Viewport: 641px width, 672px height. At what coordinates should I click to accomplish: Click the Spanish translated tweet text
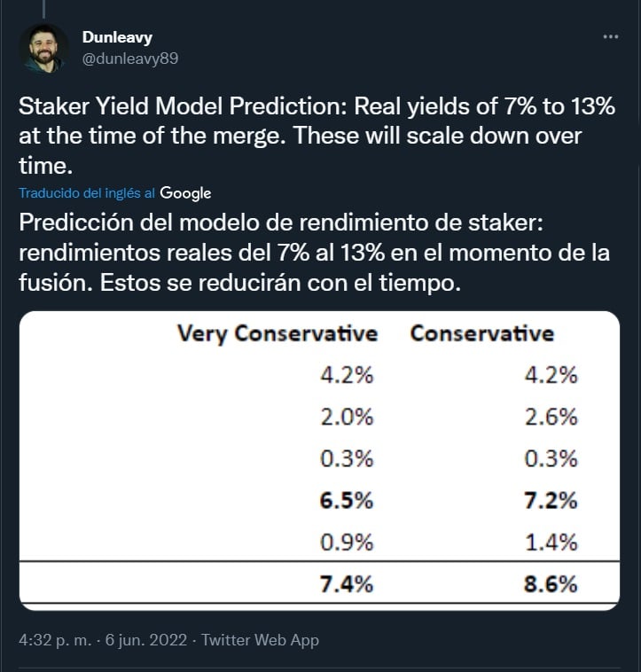click(x=314, y=253)
